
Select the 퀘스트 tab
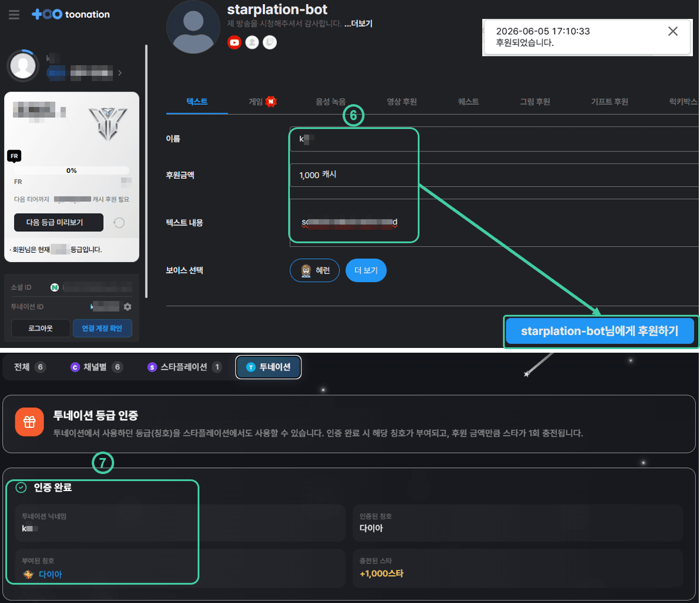click(x=468, y=102)
